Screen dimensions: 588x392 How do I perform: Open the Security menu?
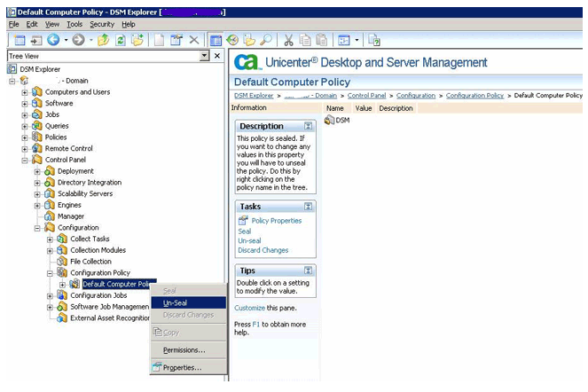point(101,24)
